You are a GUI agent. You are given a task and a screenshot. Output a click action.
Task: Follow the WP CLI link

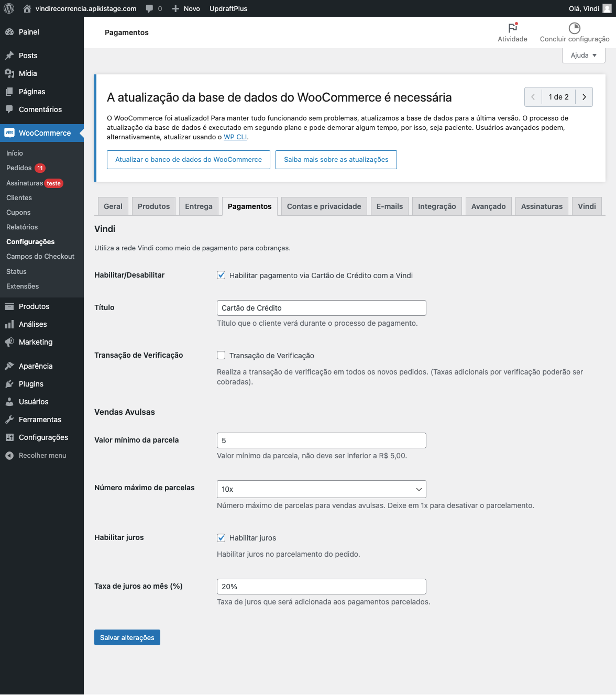(x=235, y=137)
